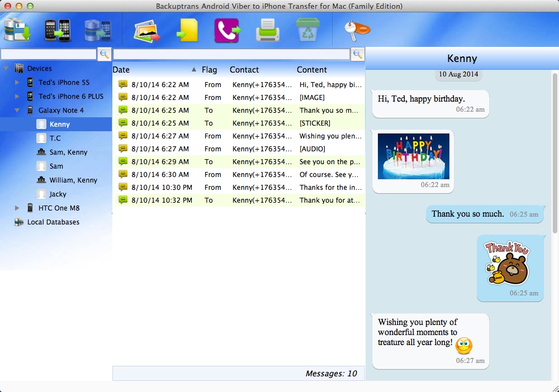
Task: Select the T.C contact
Action: tap(55, 138)
